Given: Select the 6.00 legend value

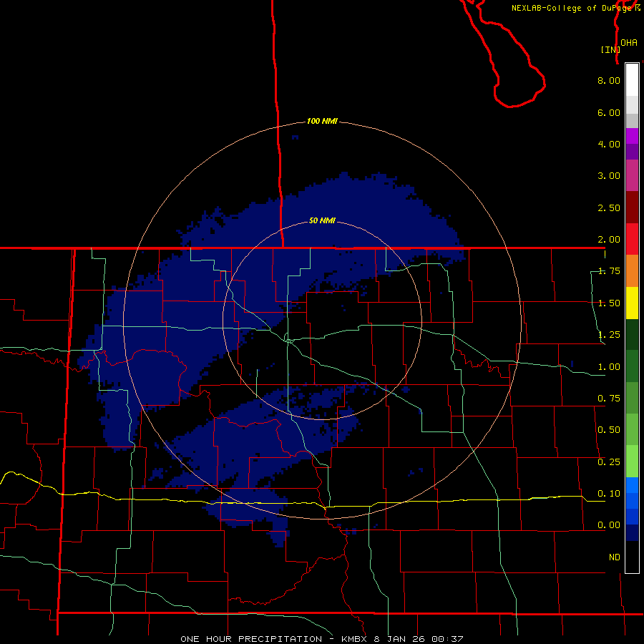Looking at the screenshot, I should coord(609,112).
